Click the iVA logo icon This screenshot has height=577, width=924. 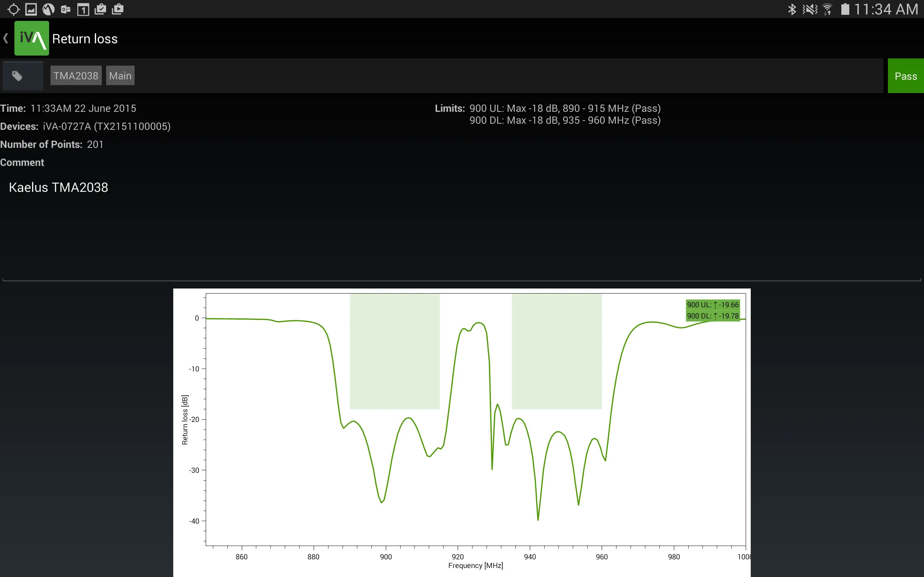point(31,38)
